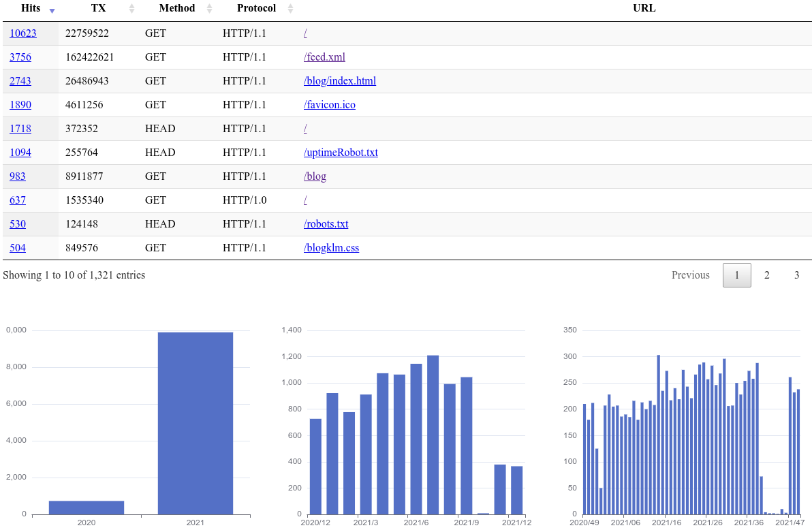
Task: Open the /blog/index.html link
Action: pos(339,81)
